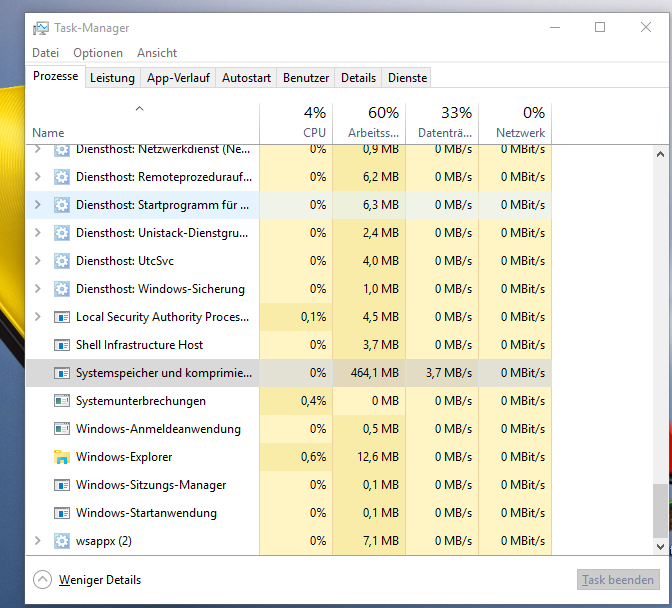Sort by the Arbeitsspeicher column header
Screen dimensions: 672x608
coord(369,123)
